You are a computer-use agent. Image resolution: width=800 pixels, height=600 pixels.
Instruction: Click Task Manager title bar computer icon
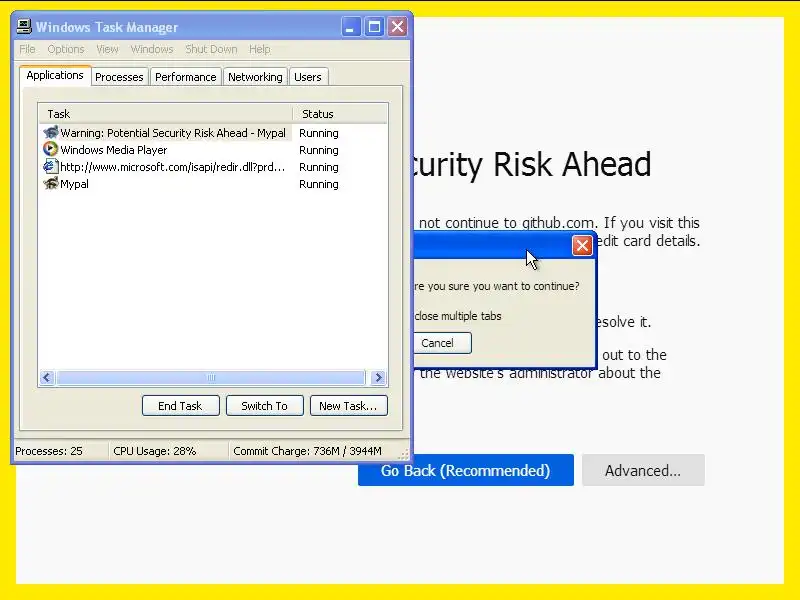click(x=23, y=27)
